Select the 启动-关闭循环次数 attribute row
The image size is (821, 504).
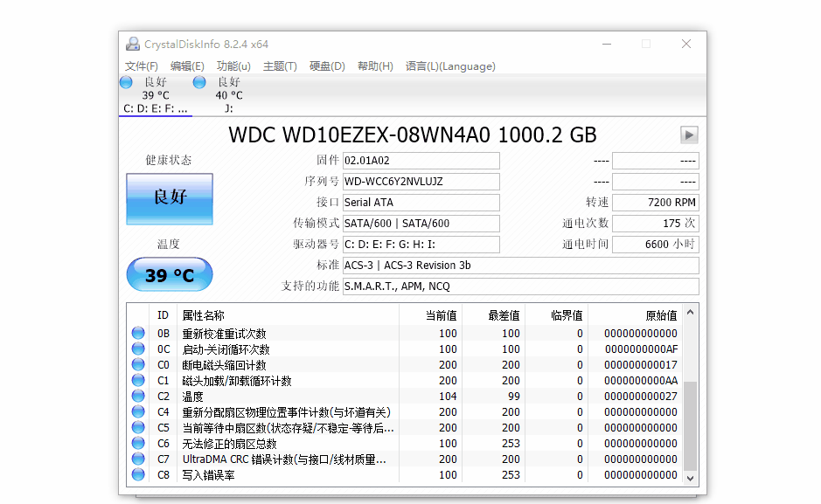pyautogui.click(x=406, y=349)
